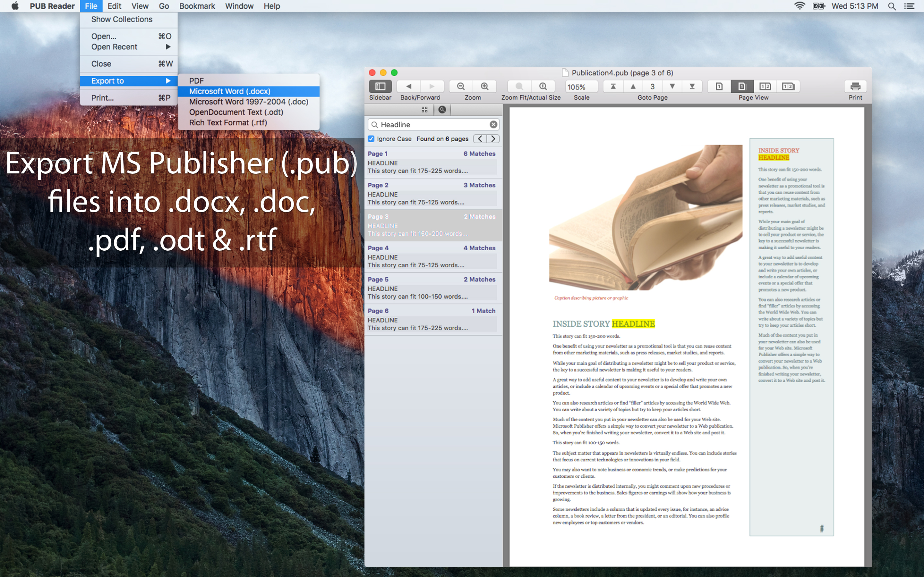
Task: Click the Zoom In magnifier icon
Action: point(484,86)
